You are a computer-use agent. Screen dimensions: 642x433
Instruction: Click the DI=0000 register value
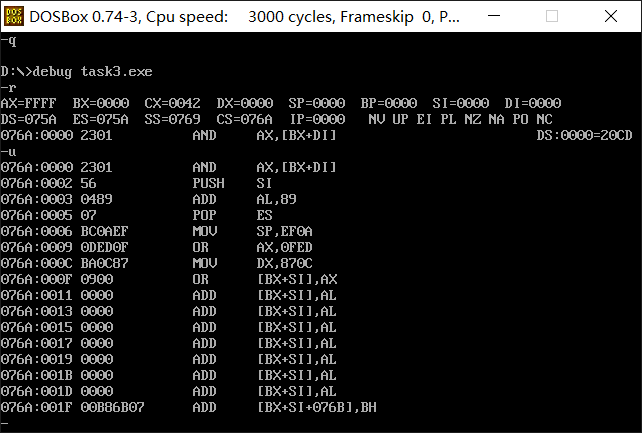[533, 103]
